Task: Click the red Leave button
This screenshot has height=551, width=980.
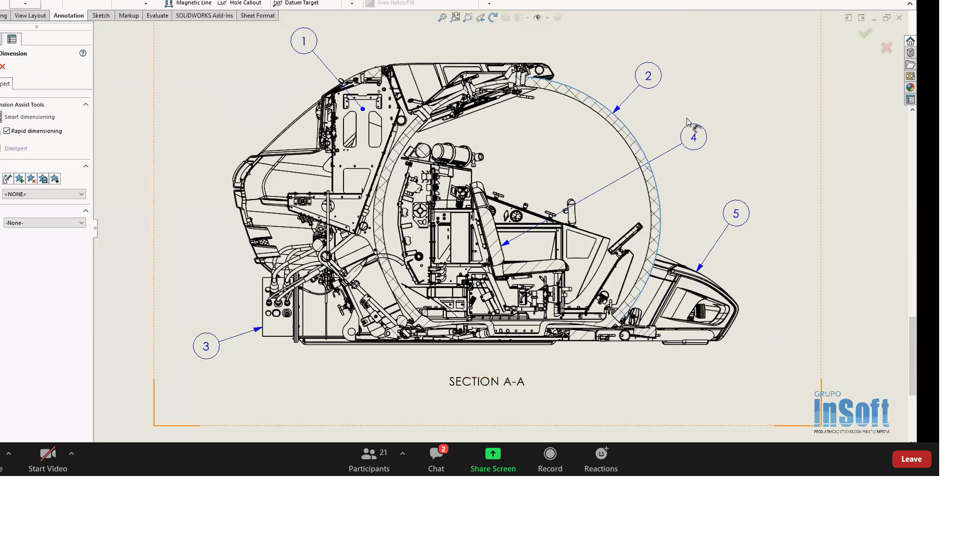Action: tap(911, 459)
